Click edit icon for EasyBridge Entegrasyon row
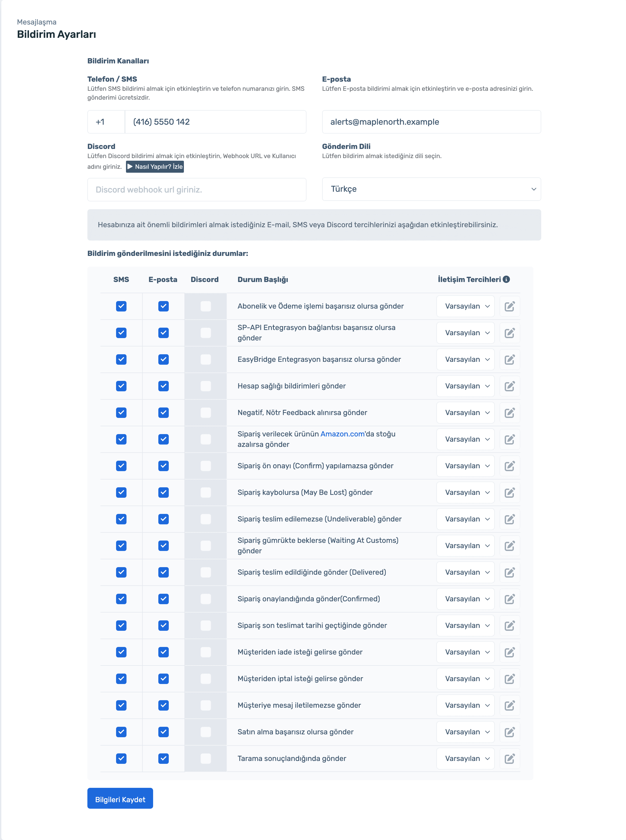 509,359
